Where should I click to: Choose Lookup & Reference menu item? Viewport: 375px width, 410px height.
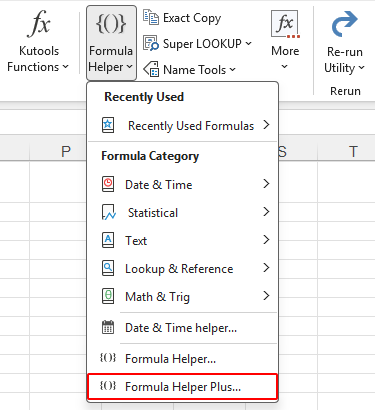182,268
